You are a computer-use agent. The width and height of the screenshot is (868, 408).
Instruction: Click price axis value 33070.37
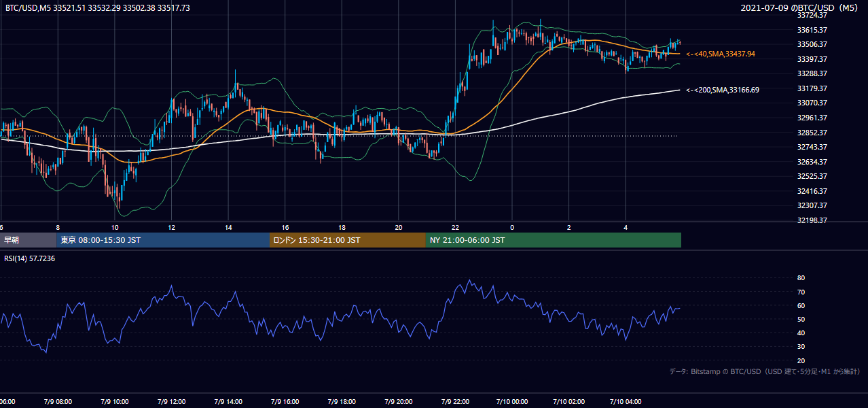pyautogui.click(x=812, y=103)
